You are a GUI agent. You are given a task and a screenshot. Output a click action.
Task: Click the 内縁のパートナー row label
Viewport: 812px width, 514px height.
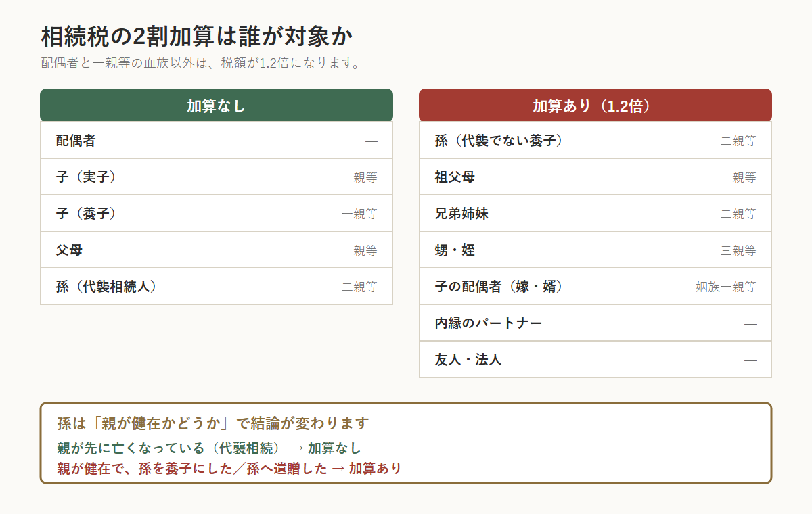[489, 323]
